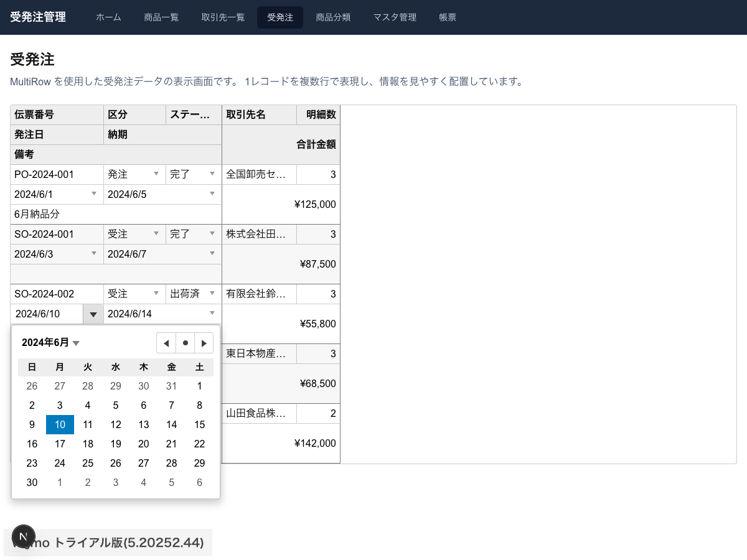Click the 受発注管理 app title link

pyautogui.click(x=38, y=17)
